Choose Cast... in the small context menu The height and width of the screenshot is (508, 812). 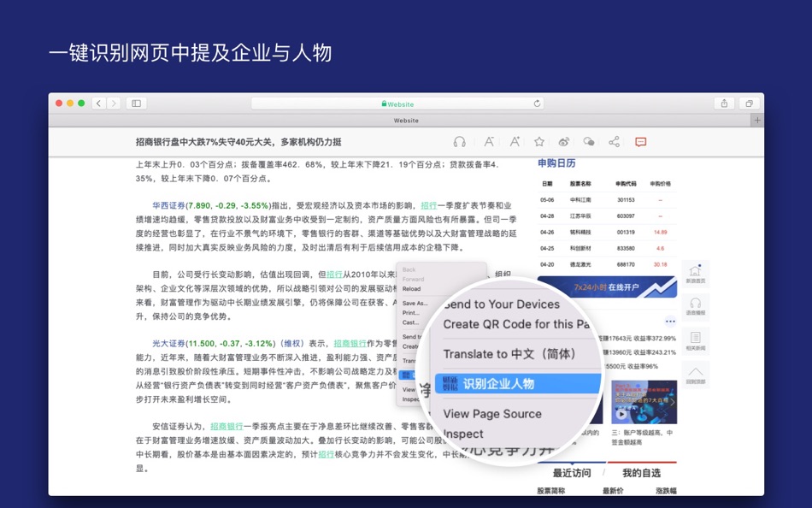pos(410,322)
